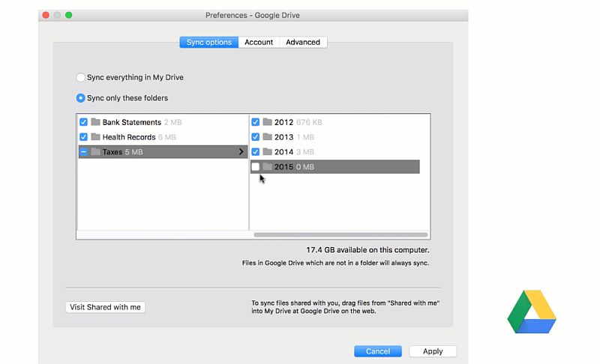The width and height of the screenshot is (600, 364).
Task: Open the Account tab
Action: pos(259,42)
